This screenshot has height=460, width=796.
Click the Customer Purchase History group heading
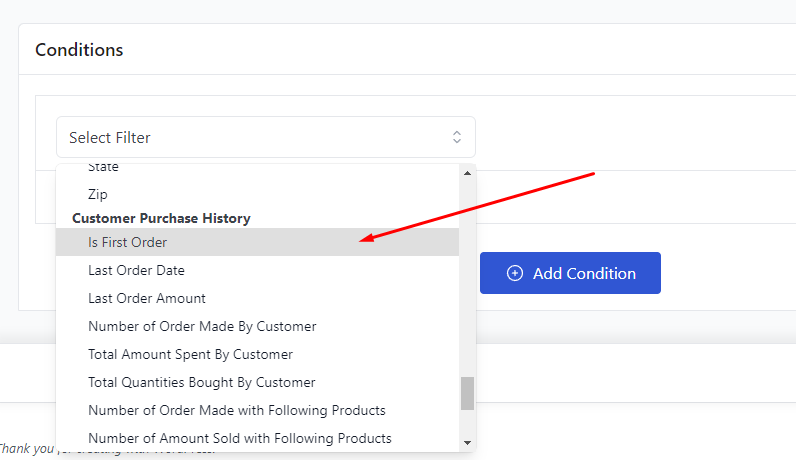[x=161, y=218]
